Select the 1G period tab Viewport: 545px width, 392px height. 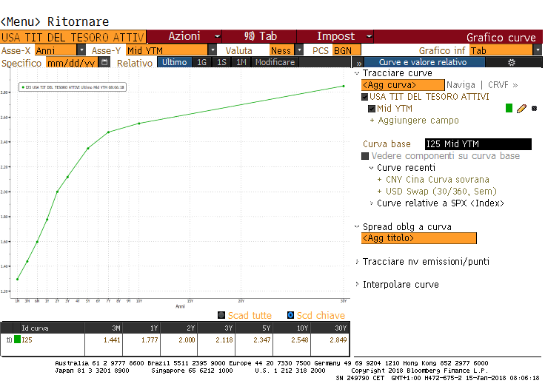(201, 62)
